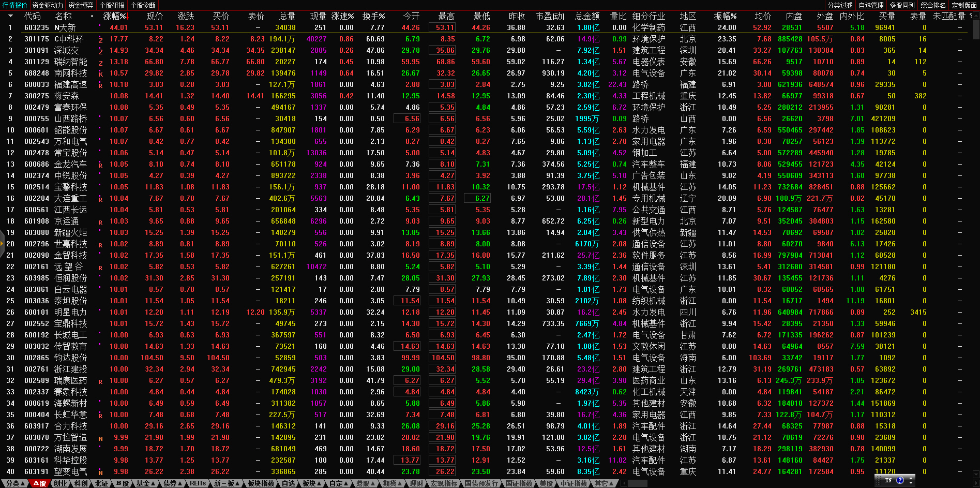The image size is (980, 488).
Task: Open the 个股诊断 tab
Action: click(x=143, y=5)
